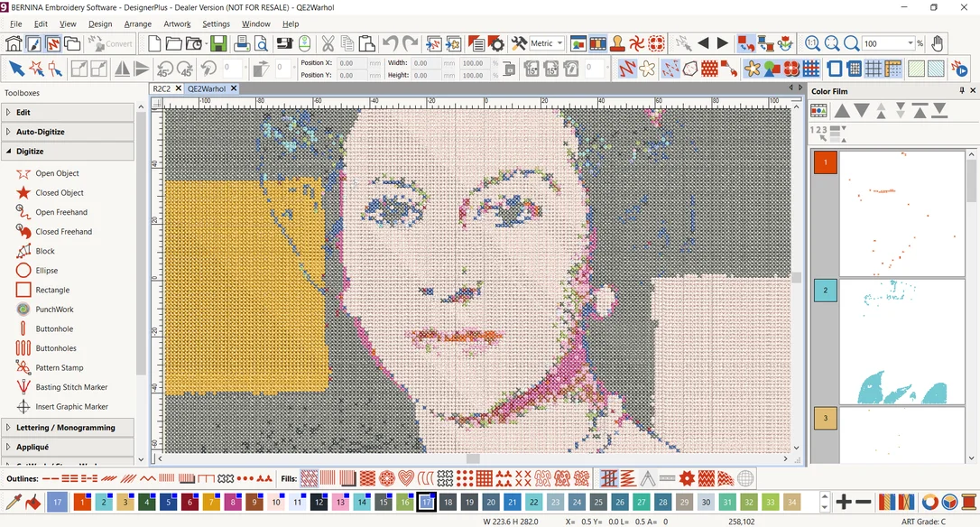Select the Rectangle tool
The height and width of the screenshot is (527, 980).
[52, 290]
